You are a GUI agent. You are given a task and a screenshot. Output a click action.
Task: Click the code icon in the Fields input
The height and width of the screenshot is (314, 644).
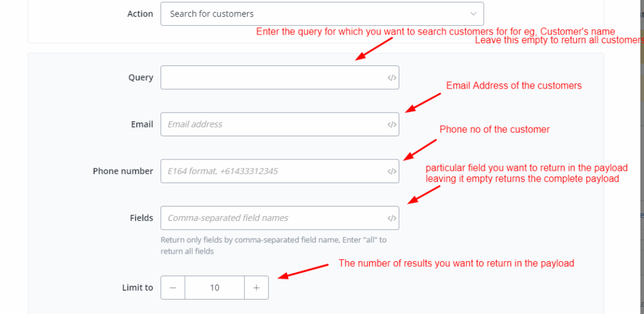coord(392,218)
